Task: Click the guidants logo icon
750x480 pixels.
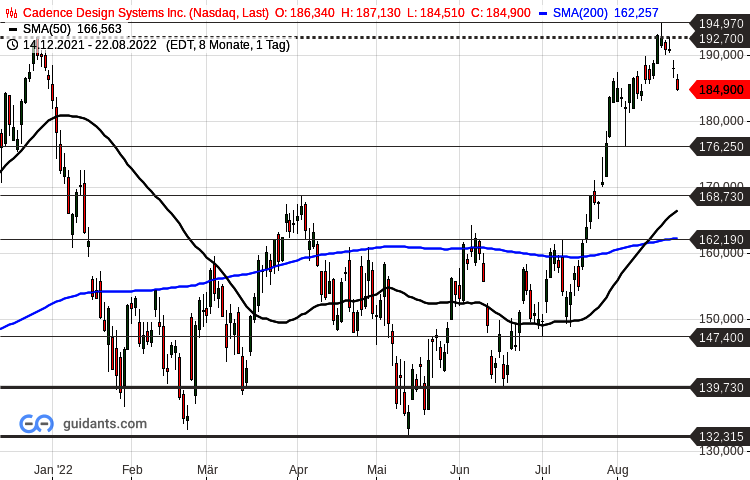Action: click(37, 424)
